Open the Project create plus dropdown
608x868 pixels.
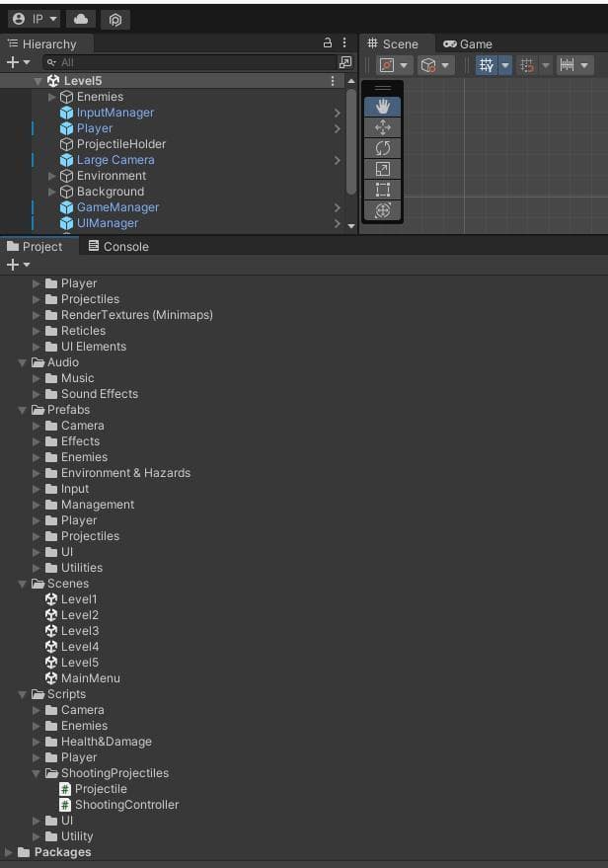(x=18, y=265)
